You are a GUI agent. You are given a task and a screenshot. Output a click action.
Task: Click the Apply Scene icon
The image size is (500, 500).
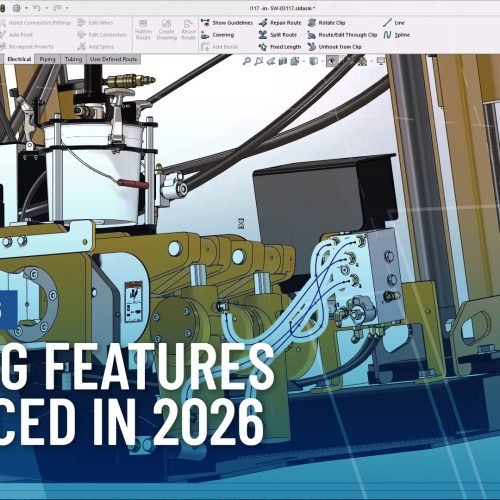coord(362,61)
